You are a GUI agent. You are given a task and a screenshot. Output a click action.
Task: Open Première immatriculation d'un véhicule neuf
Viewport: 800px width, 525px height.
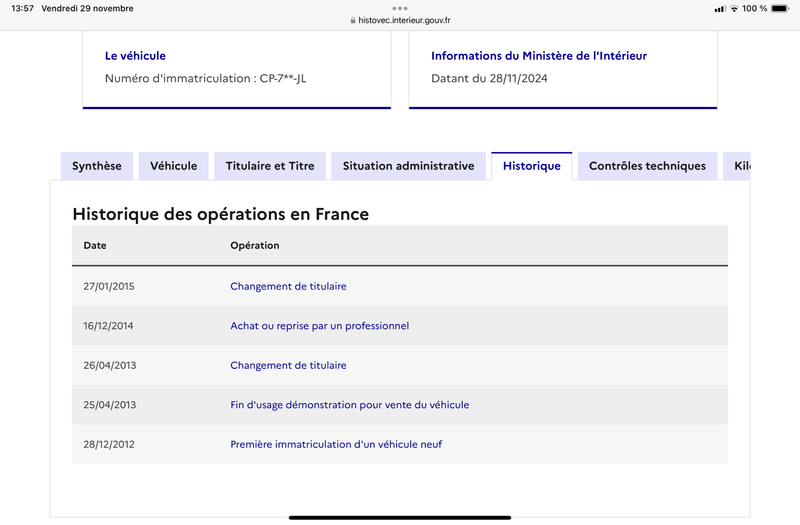pos(336,444)
